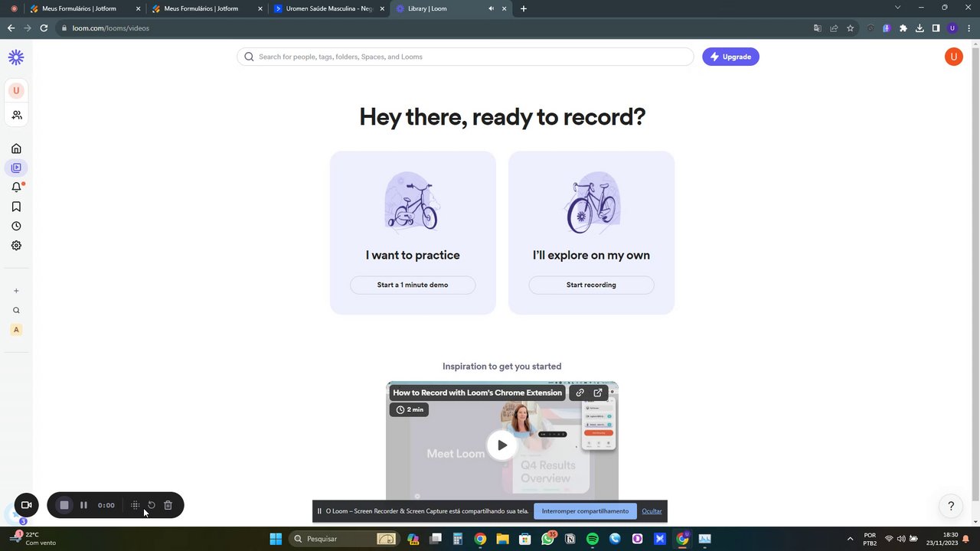Click the 'Ocultar' link
This screenshot has height=551, width=980.
tap(652, 511)
